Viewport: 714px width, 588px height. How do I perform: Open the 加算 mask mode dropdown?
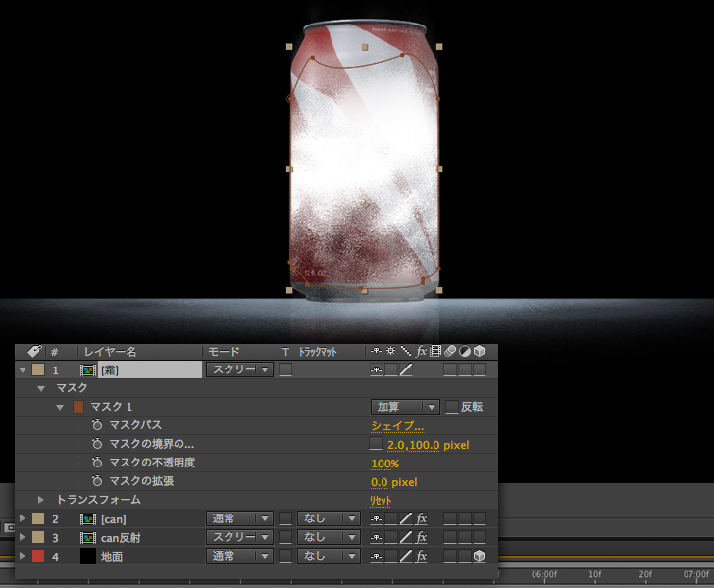(x=404, y=407)
